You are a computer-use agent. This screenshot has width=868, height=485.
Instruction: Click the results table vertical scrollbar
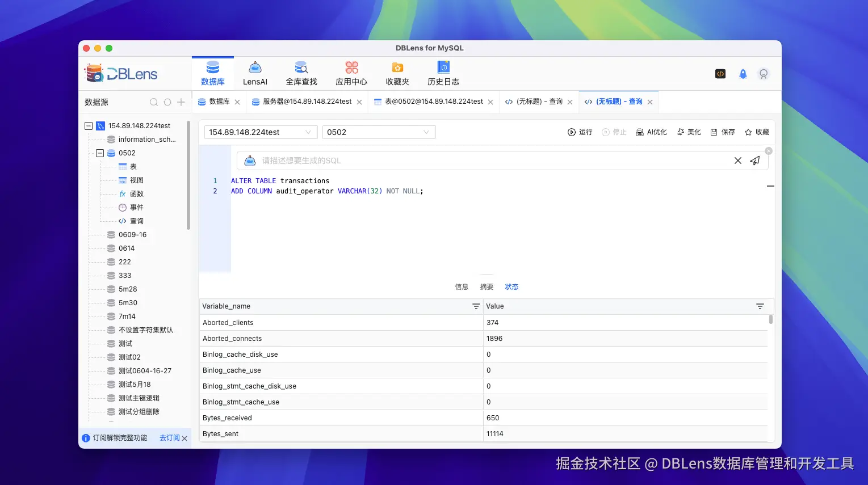click(x=771, y=319)
